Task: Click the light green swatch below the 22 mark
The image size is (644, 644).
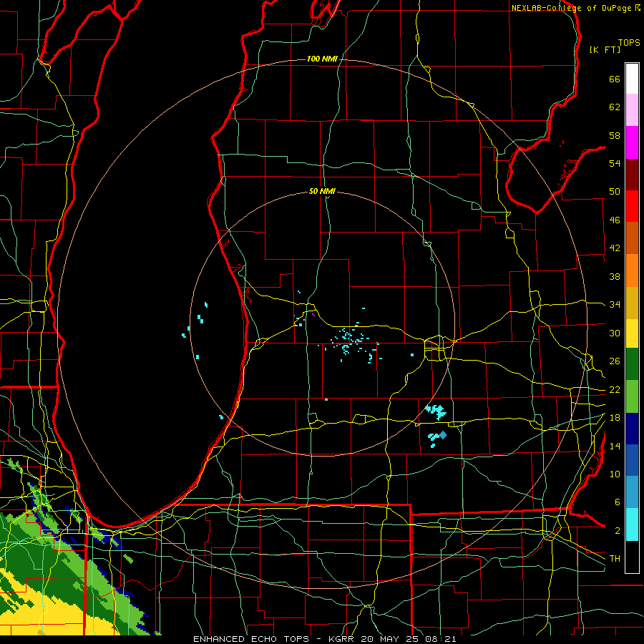Action: (x=632, y=396)
